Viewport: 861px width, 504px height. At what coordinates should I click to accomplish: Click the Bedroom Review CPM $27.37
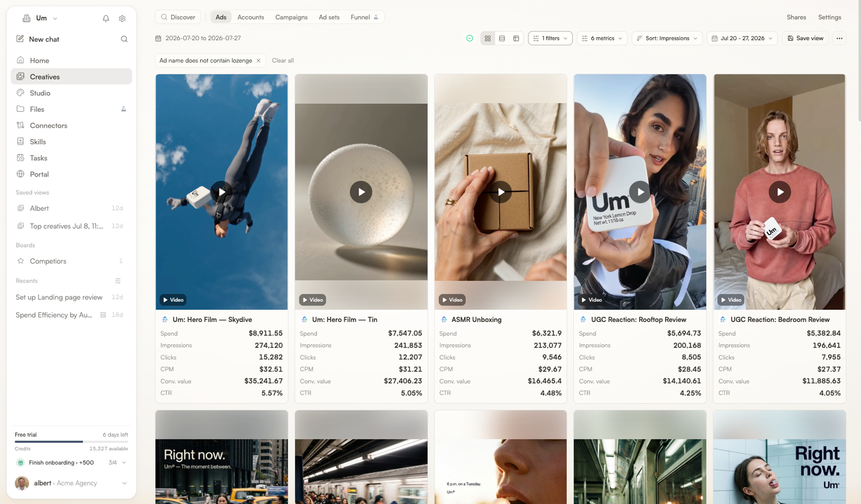click(829, 369)
